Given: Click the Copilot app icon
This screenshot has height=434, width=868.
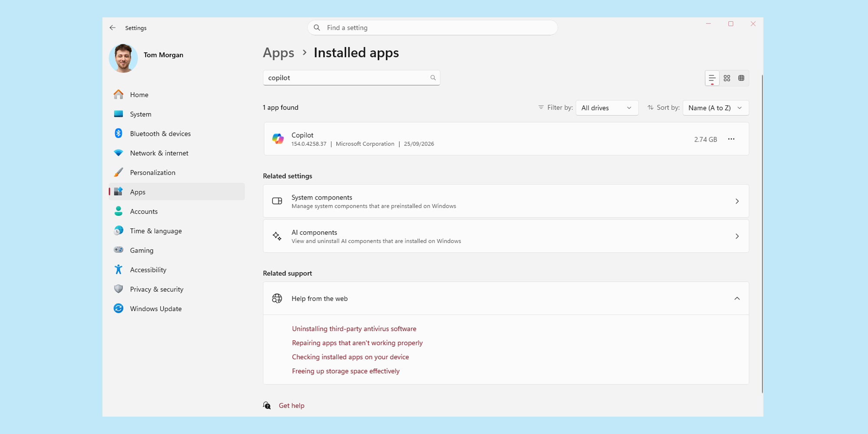Looking at the screenshot, I should point(278,139).
